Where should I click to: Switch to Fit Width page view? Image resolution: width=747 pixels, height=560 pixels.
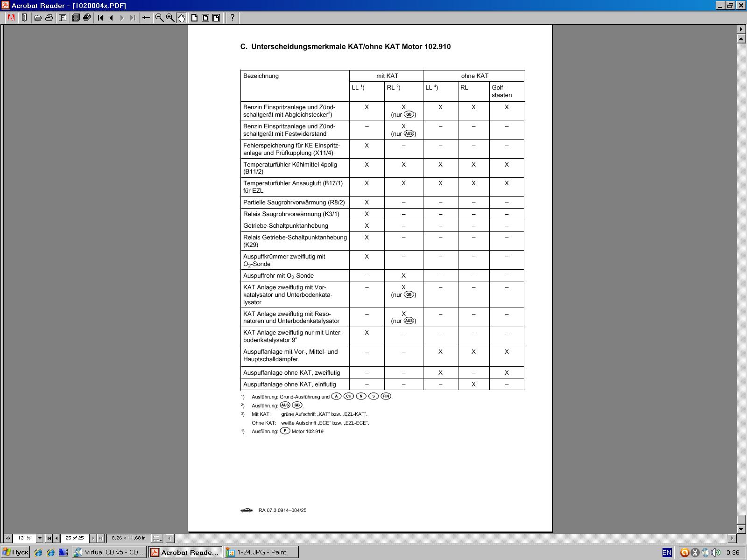(216, 18)
